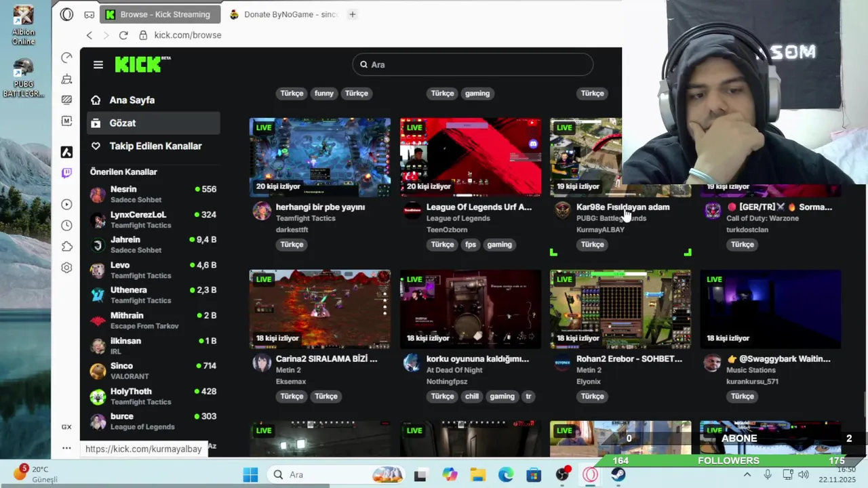
Task: Open Albion Online desktop shortcut
Action: 23,26
